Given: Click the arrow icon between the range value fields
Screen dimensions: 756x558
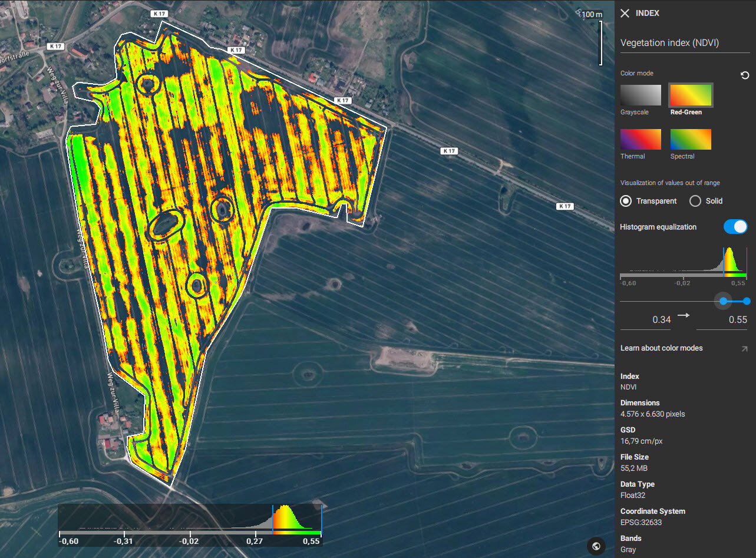Looking at the screenshot, I should click(684, 315).
